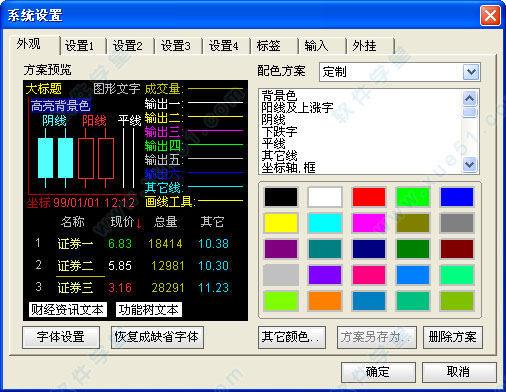This screenshot has height=392, width=506.
Task: Select the magenta color swatch
Action: pos(369,223)
